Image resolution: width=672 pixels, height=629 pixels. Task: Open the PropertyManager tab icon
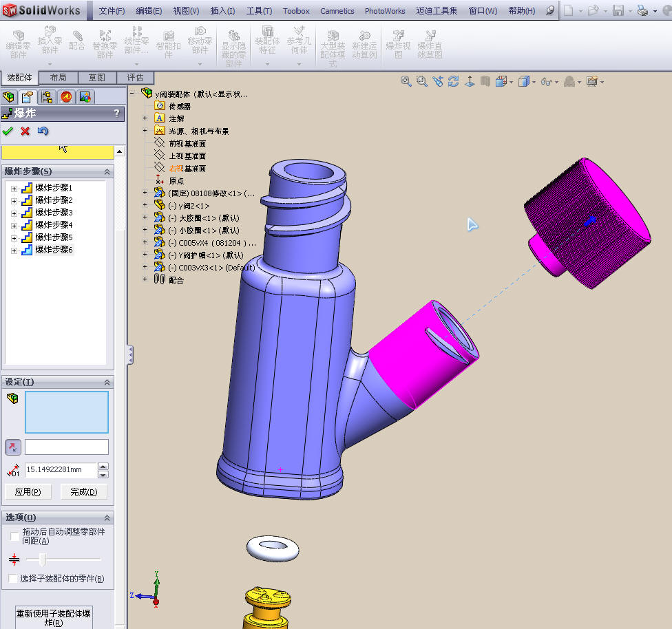[28, 97]
